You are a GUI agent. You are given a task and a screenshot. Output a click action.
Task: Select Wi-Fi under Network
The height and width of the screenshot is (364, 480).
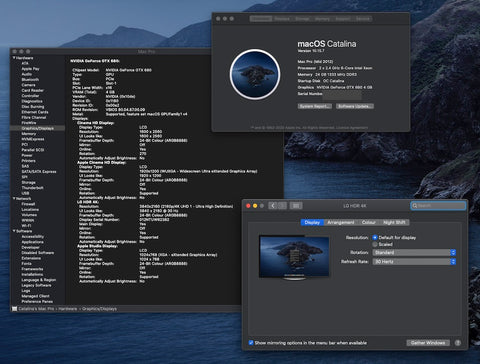pyautogui.click(x=26, y=225)
